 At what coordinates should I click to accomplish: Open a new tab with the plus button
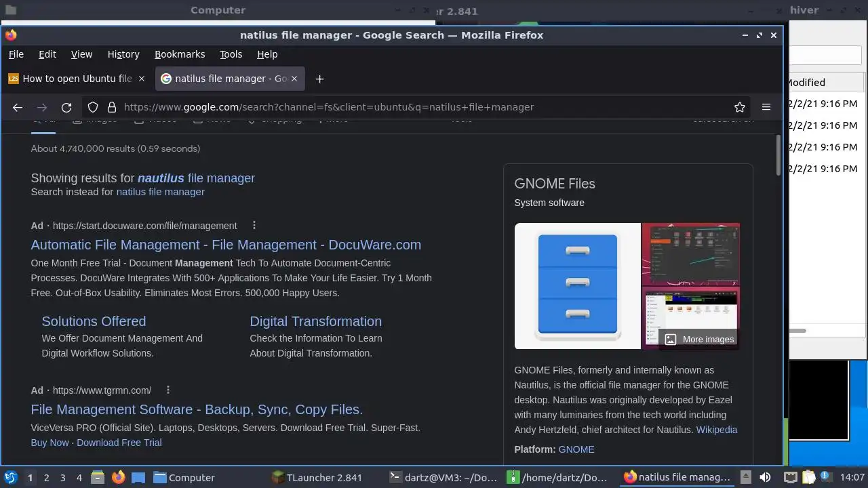click(x=319, y=79)
